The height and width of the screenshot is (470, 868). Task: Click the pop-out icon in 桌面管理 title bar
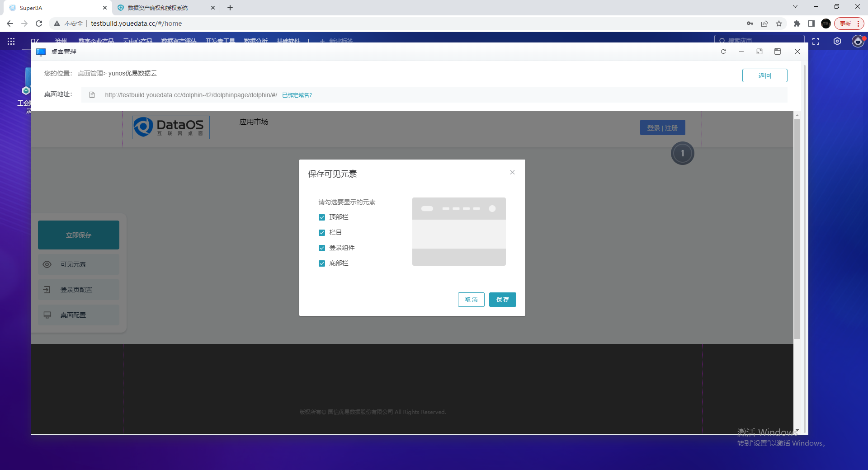759,52
